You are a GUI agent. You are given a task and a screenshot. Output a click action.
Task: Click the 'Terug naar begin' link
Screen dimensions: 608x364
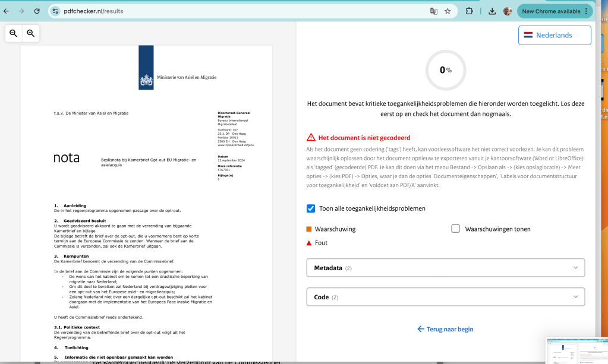click(445, 329)
